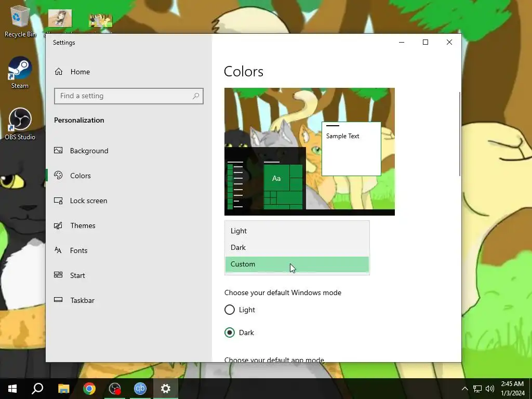
Task: Minimize the Settings window
Action: pos(402,43)
